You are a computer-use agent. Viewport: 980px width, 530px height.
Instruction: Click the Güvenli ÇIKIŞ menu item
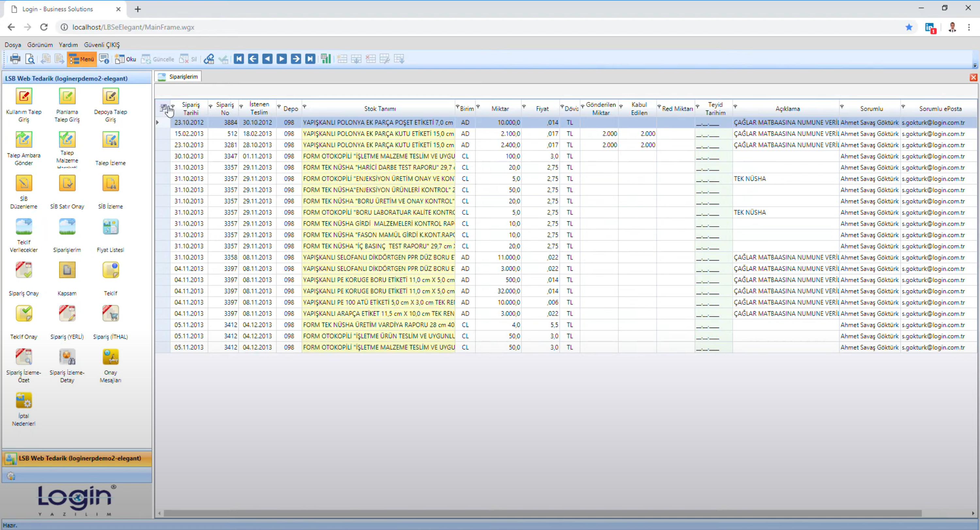[102, 45]
